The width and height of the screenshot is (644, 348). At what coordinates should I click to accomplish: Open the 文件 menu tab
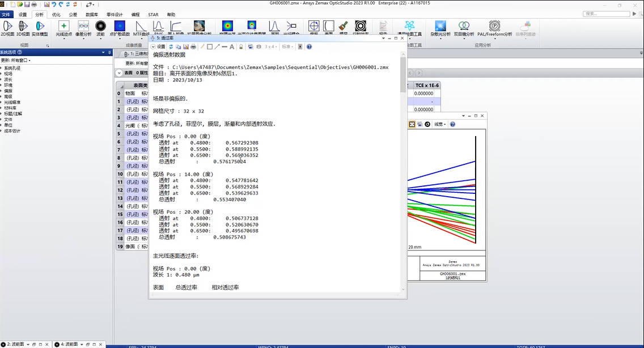coord(6,14)
